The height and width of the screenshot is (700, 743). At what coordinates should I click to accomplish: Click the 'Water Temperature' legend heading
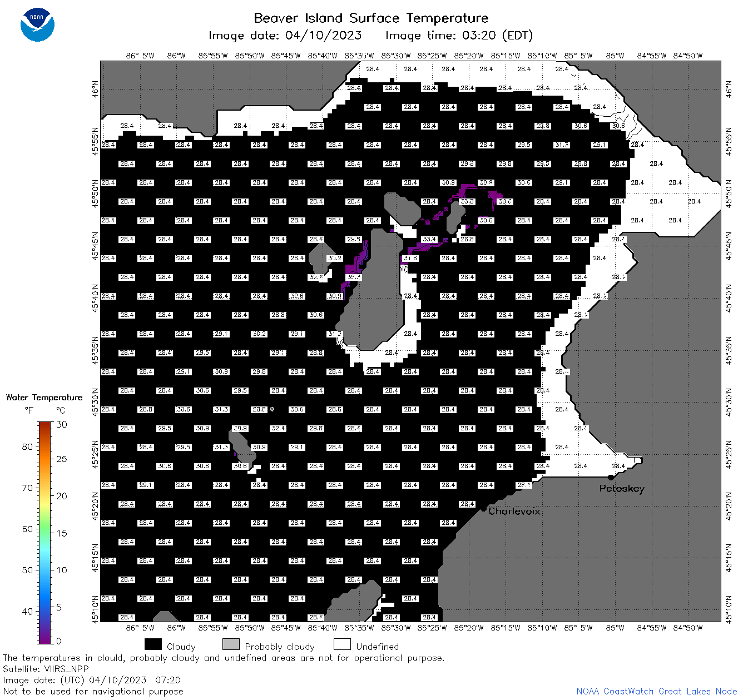coord(44,398)
